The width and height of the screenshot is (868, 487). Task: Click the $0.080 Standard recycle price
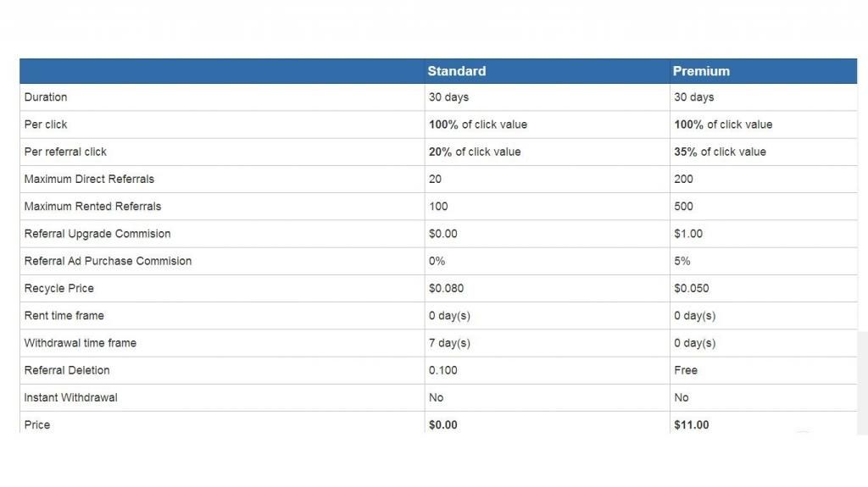click(446, 288)
